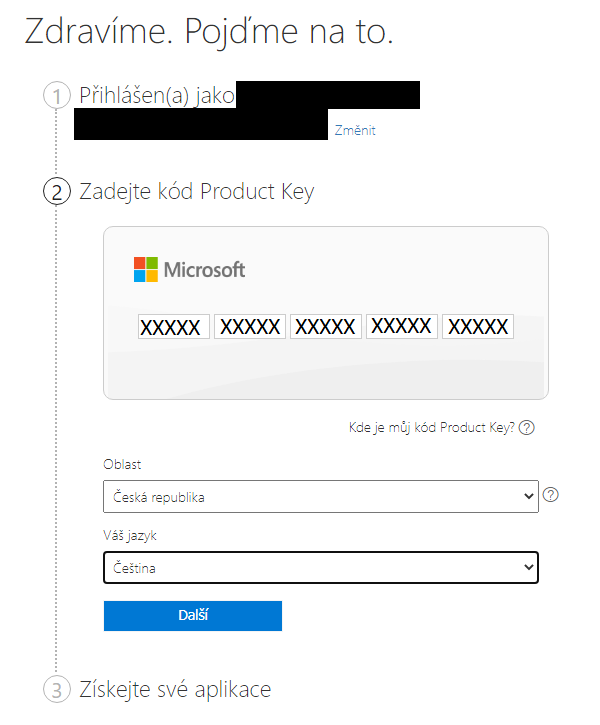
Task: Click the first product key field
Action: pos(174,326)
